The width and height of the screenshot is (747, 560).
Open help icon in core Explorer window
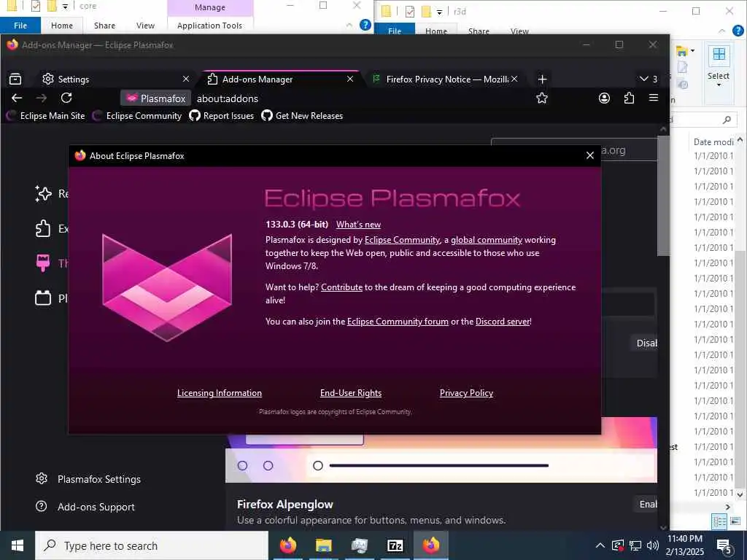pyautogui.click(x=365, y=25)
